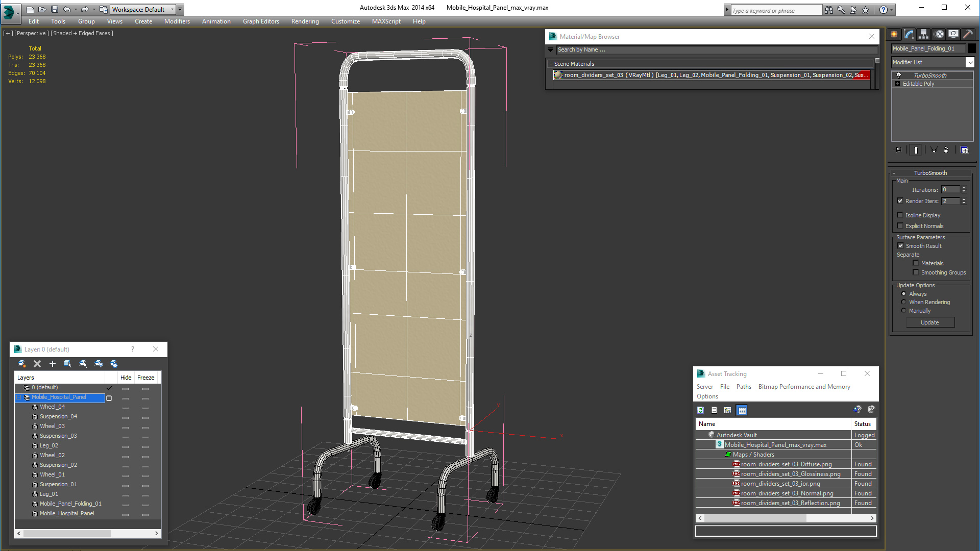Click Pin Stack icon below the modifier stack
The image size is (980, 551).
tap(898, 150)
